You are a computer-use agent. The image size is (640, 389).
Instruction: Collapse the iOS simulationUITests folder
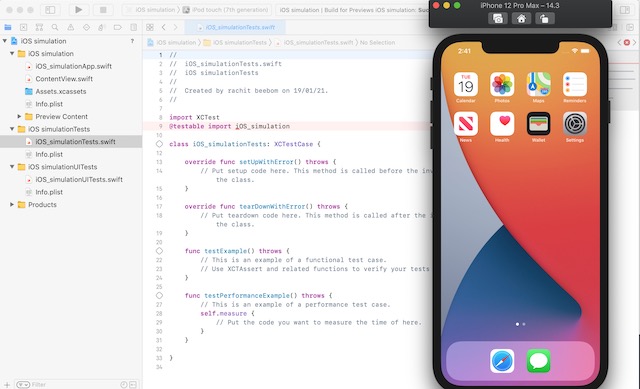(12, 167)
